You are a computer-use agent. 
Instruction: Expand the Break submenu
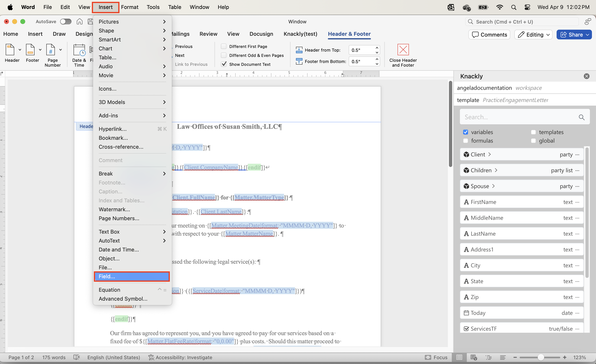(x=132, y=174)
